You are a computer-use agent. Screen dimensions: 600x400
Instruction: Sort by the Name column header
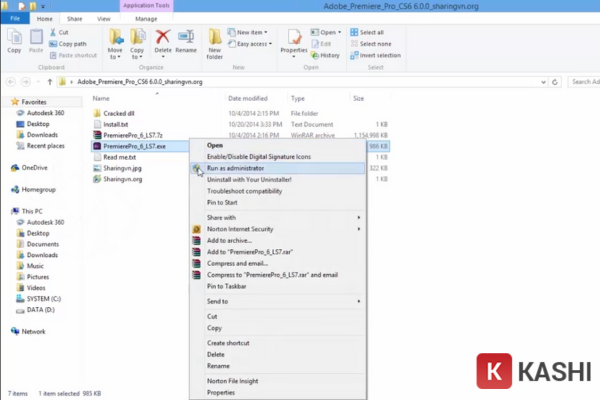click(101, 98)
